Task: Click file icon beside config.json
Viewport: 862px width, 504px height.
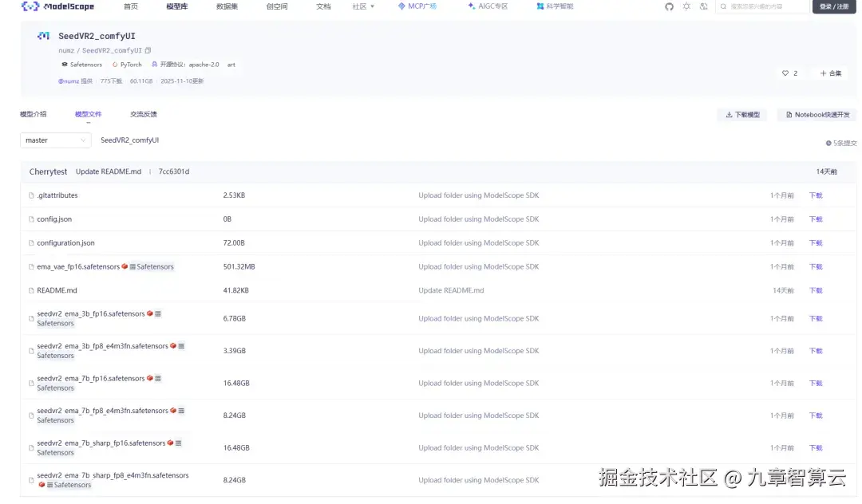Action: tap(31, 219)
